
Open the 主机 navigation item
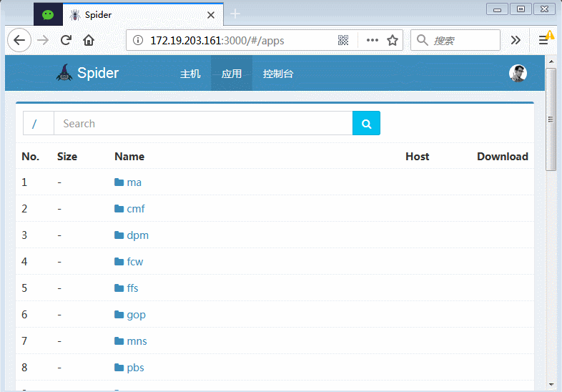pos(190,74)
